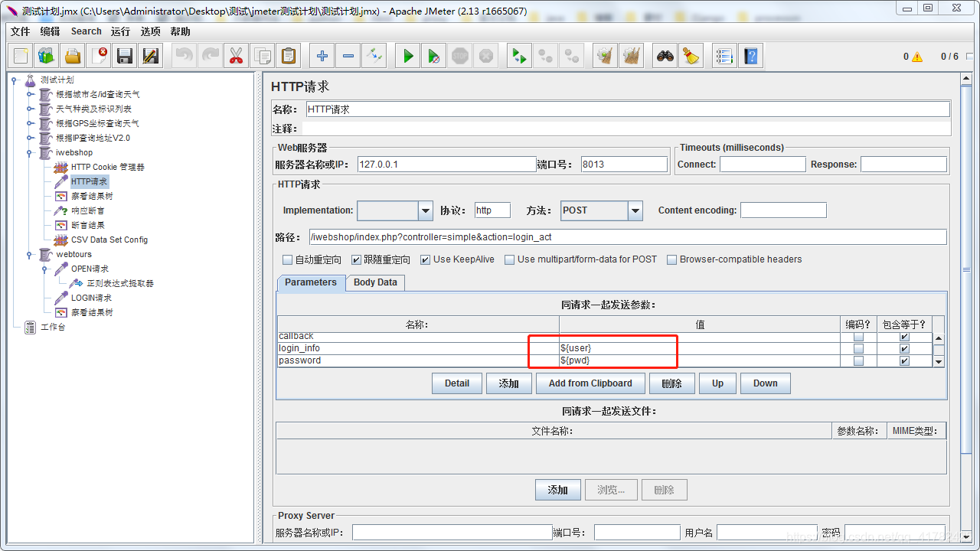Create a new test plan with New icon
Image resolution: width=980 pixels, height=551 pixels.
(21, 56)
